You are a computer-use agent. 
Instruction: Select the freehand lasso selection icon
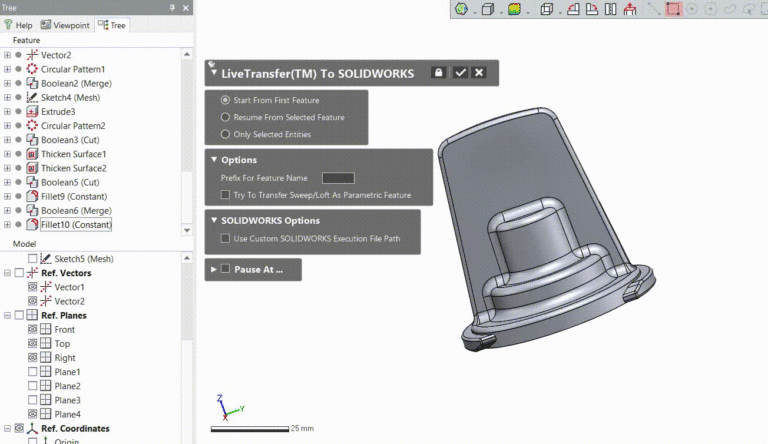(x=730, y=9)
